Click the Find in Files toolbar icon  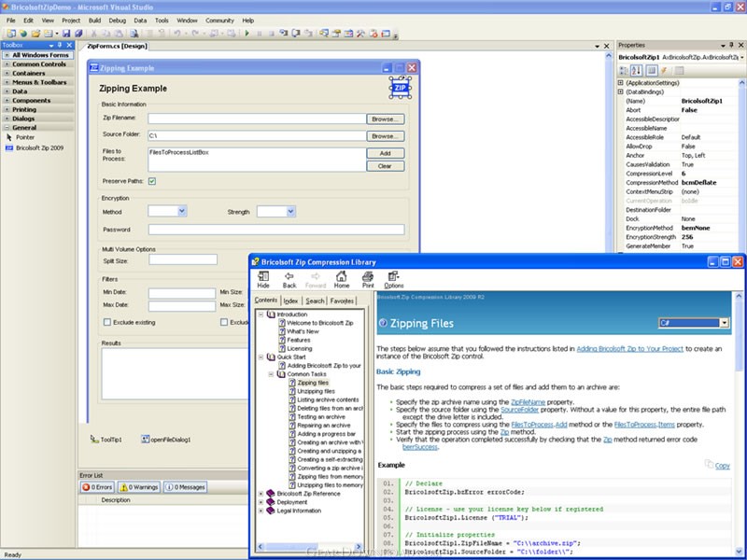point(134,34)
